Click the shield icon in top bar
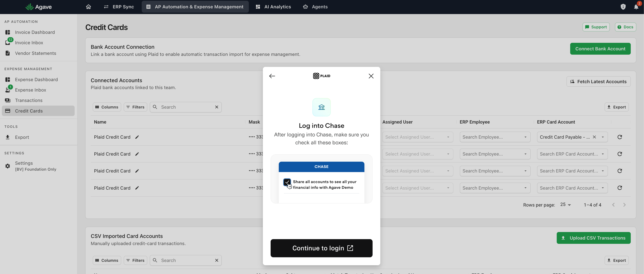Viewport: 644px width, 274px height. click(623, 7)
